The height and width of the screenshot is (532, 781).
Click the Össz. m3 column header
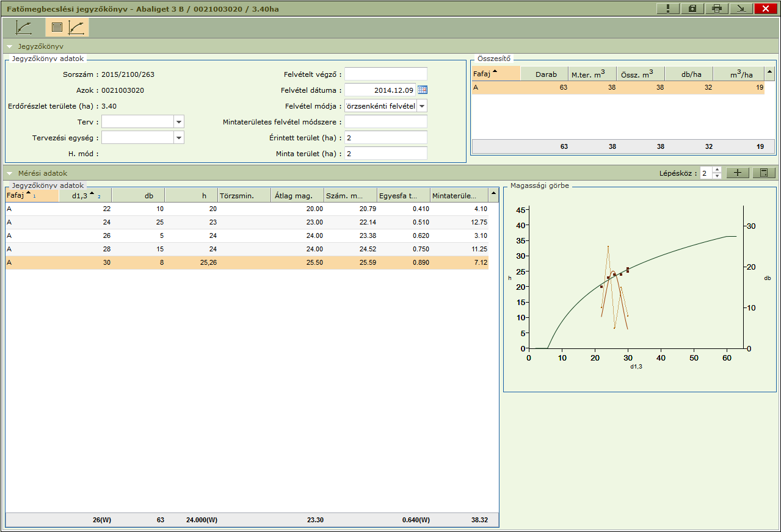[x=641, y=74]
